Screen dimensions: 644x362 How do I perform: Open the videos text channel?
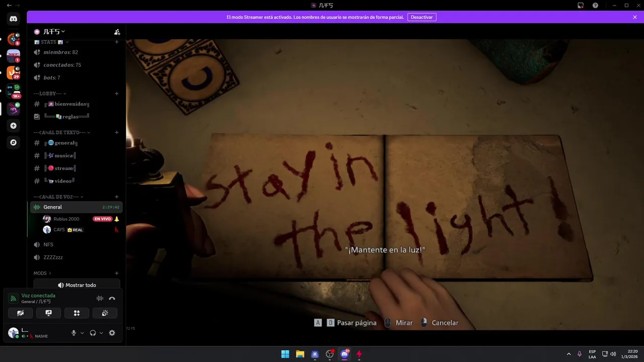[75, 181]
